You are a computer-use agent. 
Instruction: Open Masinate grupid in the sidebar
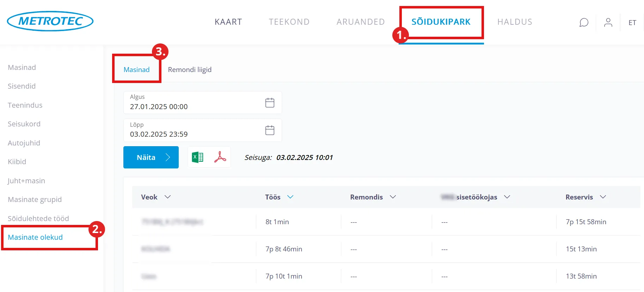35,199
